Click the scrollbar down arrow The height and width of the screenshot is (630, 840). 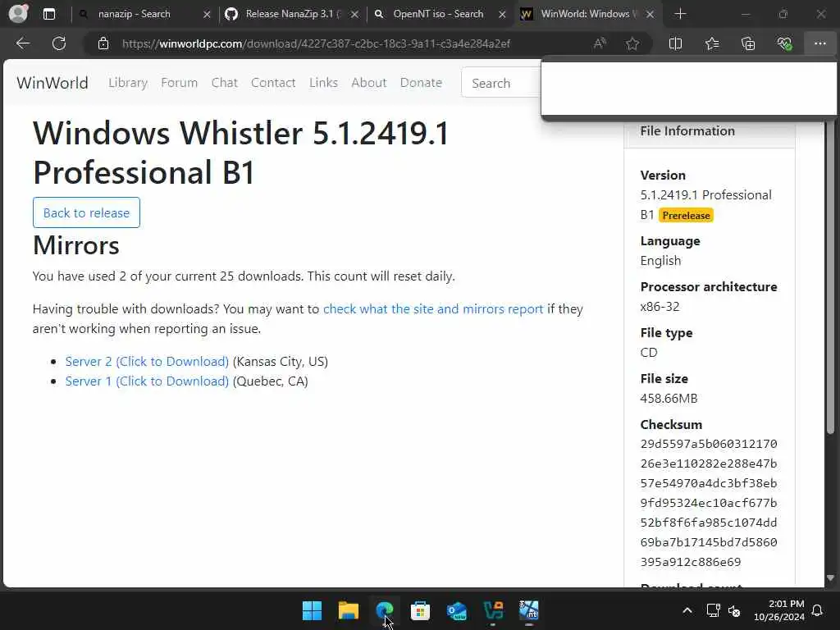(830, 578)
